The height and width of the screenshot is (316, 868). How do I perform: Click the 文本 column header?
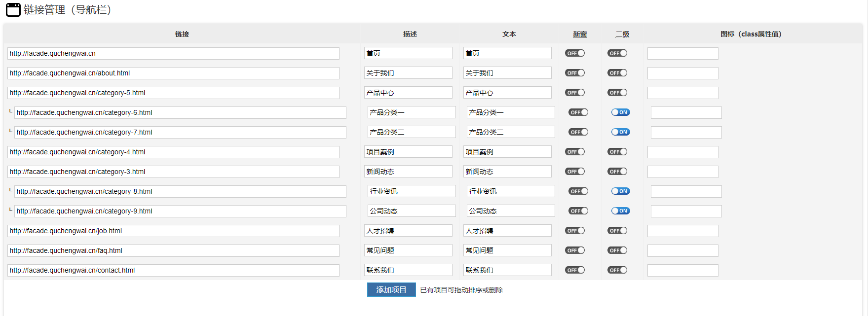pos(509,34)
